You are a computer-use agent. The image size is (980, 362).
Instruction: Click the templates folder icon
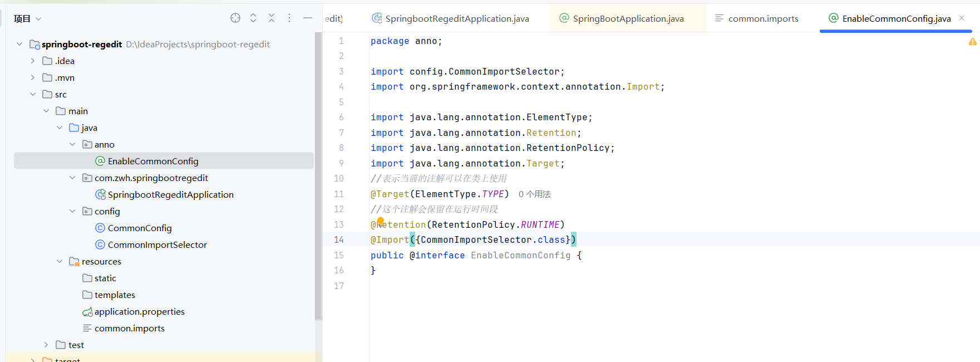click(87, 295)
